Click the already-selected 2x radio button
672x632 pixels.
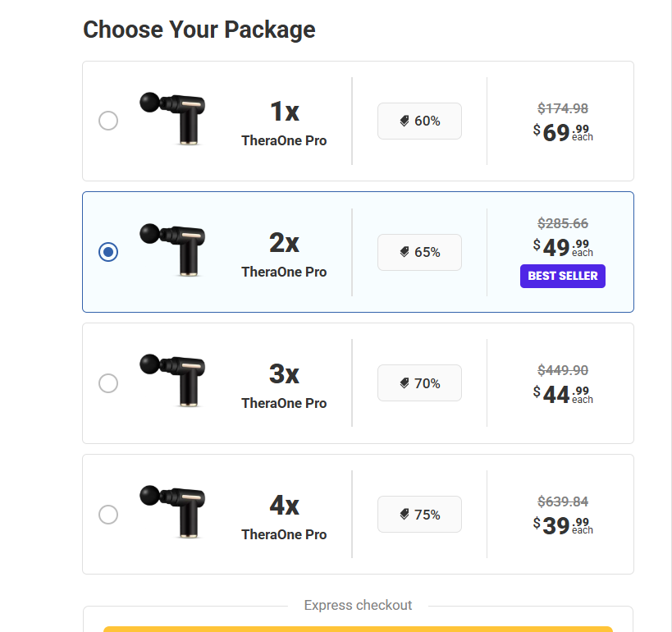click(x=107, y=252)
